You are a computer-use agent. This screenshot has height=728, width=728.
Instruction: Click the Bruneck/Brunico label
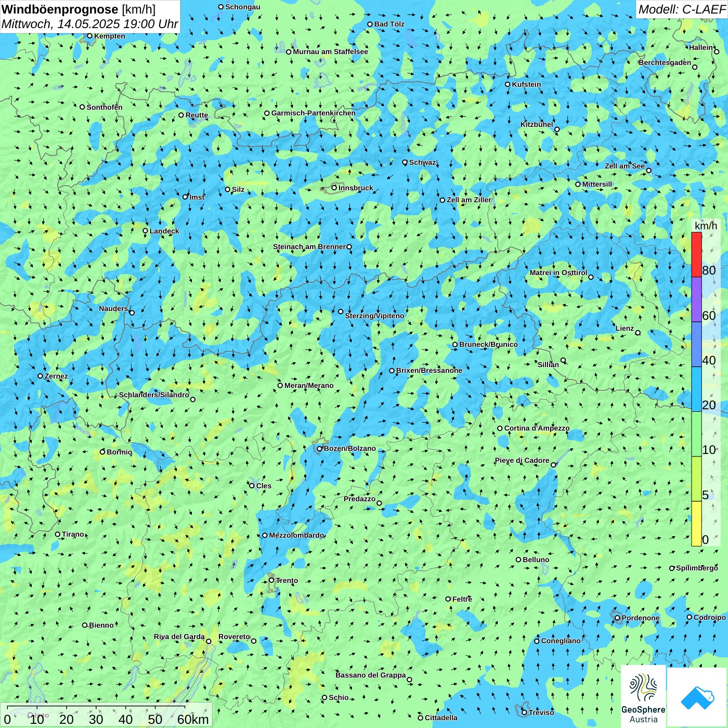[x=488, y=344]
